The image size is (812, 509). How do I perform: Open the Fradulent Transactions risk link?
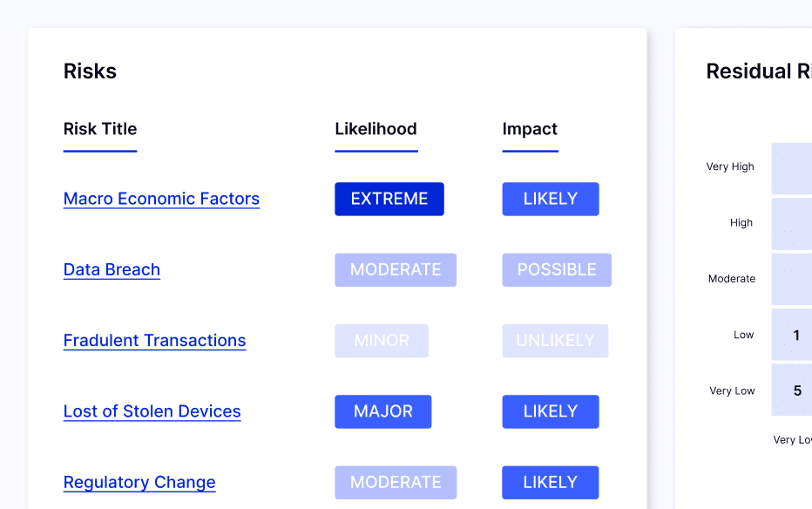click(x=154, y=341)
